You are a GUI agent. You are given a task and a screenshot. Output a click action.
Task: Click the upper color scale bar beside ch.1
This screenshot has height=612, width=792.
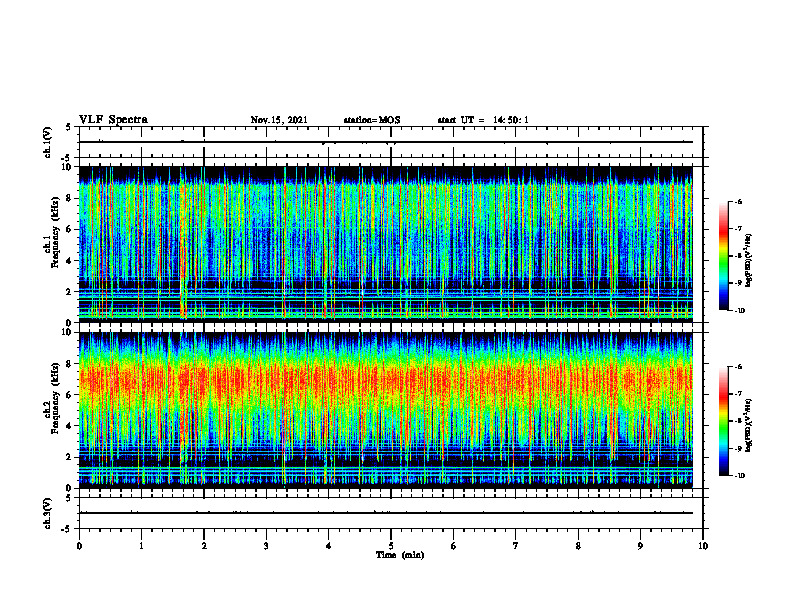click(x=724, y=256)
